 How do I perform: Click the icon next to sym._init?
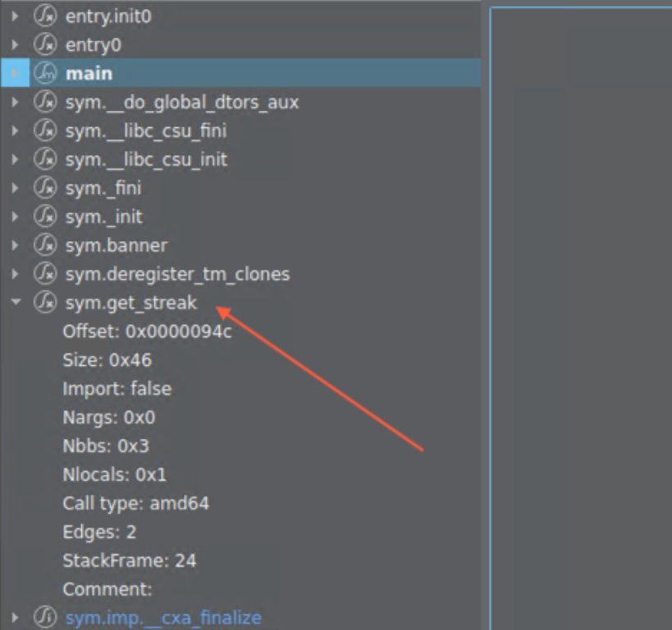45,217
